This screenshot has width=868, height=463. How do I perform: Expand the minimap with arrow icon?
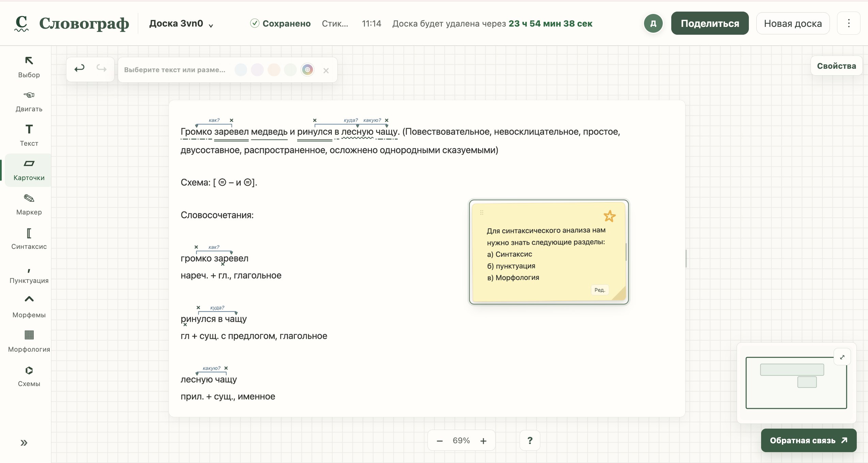point(842,357)
